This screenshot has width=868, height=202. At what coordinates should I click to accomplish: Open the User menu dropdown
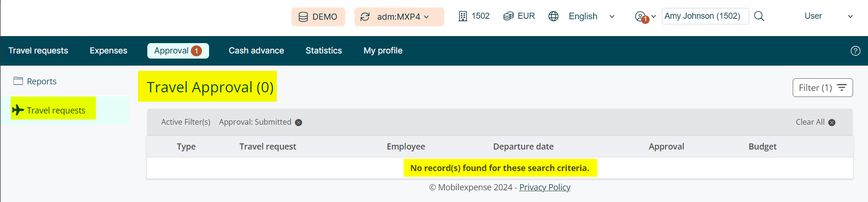coord(850,16)
